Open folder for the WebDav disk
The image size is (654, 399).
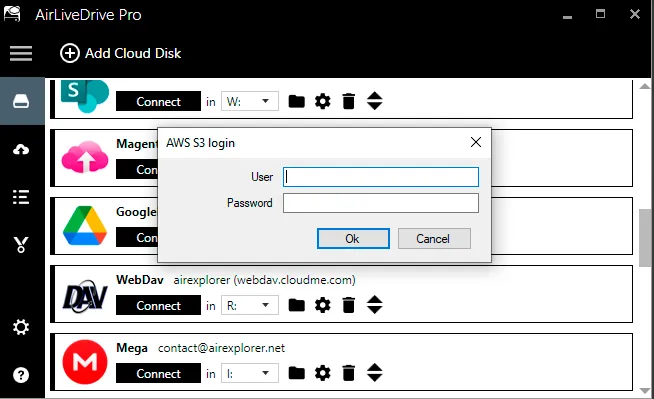click(x=297, y=305)
